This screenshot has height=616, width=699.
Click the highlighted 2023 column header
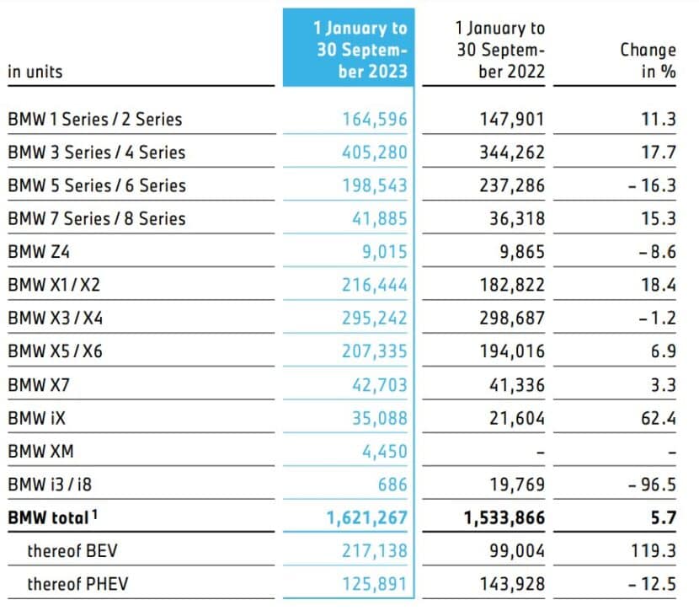tap(360, 51)
